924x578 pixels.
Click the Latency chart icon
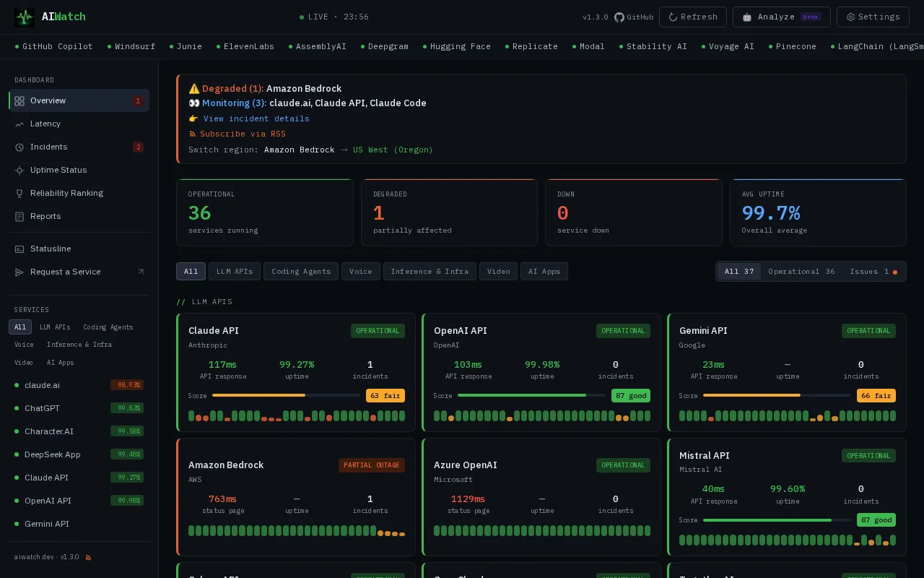[x=19, y=124]
